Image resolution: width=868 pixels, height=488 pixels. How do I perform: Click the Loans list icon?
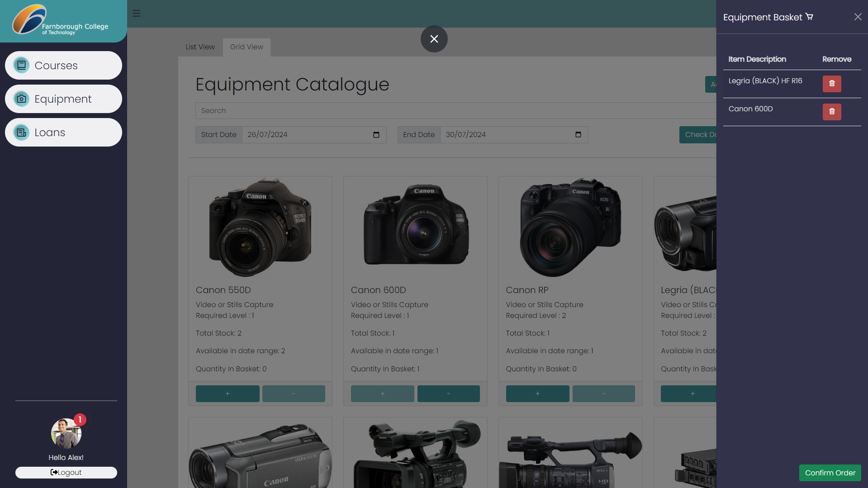21,133
